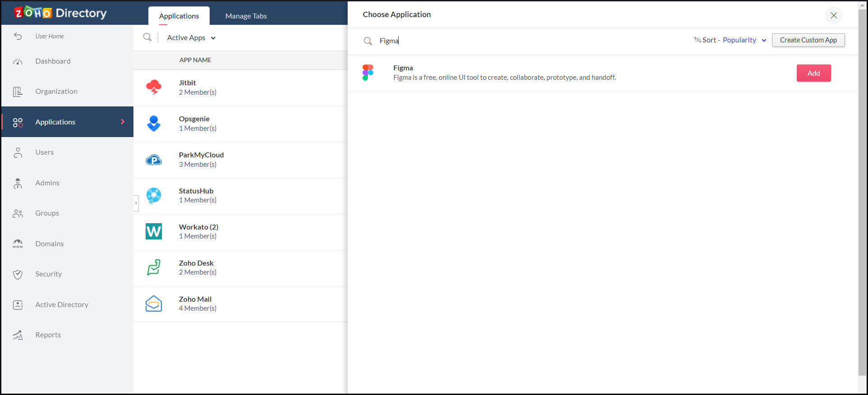The image size is (868, 395).
Task: Click the Dashboard gauge icon
Action: [18, 61]
